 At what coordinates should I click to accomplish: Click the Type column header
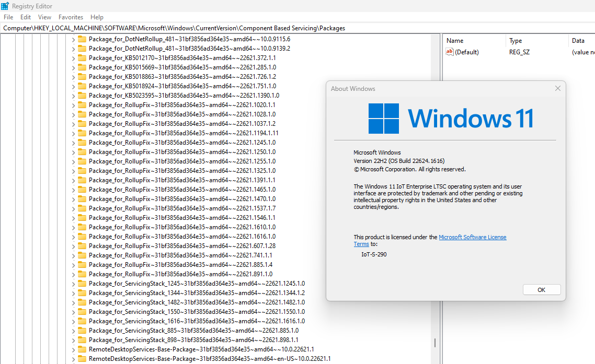point(516,41)
